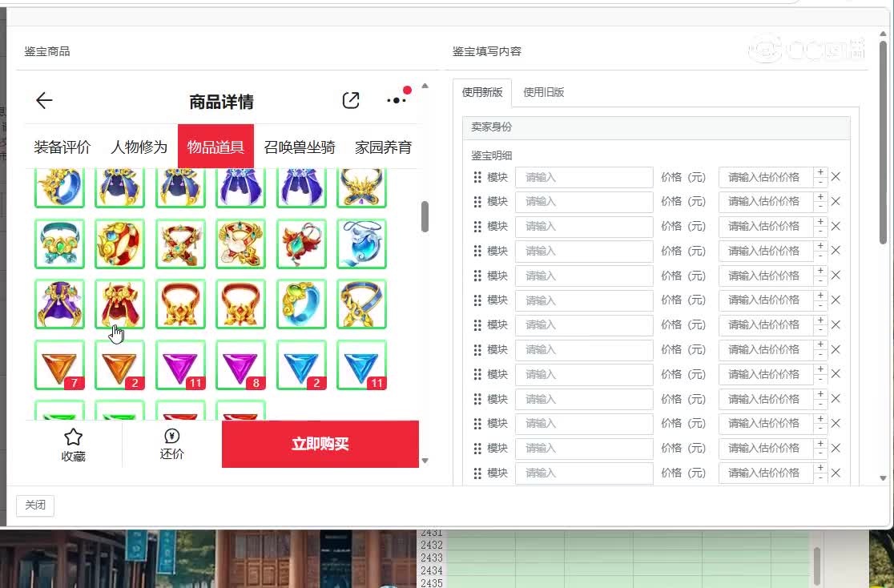894x588 pixels.
Task: Open the blue ring with gold crown item
Action: click(59, 187)
